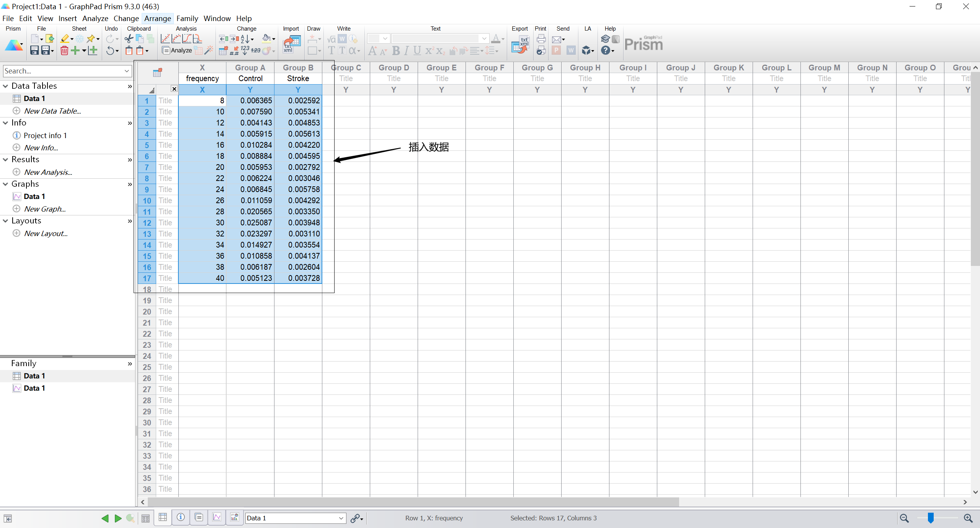The image size is (980, 528).
Task: Click the Search input field
Action: coord(63,71)
